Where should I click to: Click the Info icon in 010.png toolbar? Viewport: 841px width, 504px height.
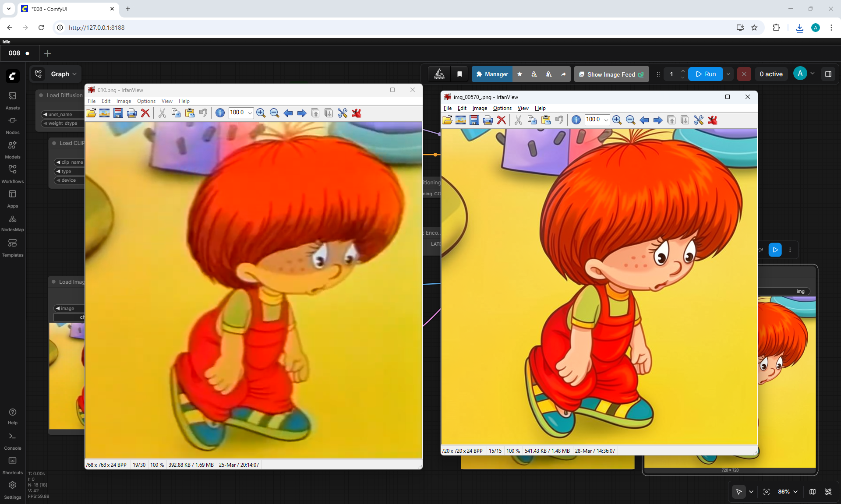tap(220, 113)
